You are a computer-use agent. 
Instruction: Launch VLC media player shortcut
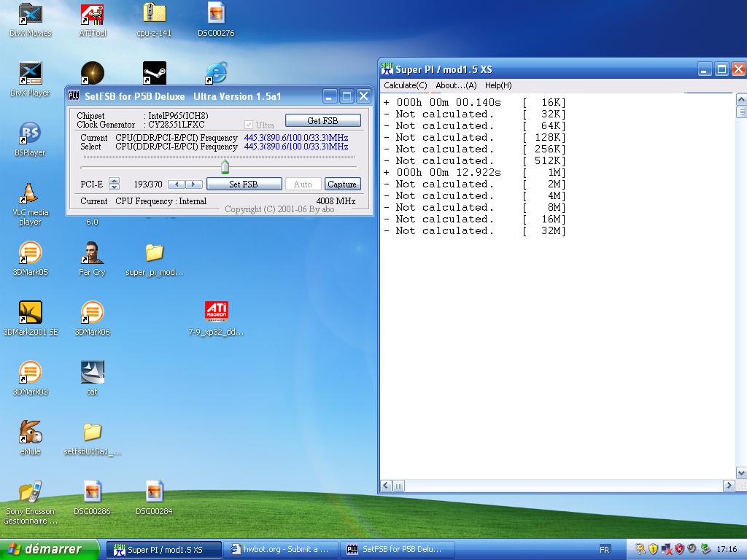(x=29, y=204)
